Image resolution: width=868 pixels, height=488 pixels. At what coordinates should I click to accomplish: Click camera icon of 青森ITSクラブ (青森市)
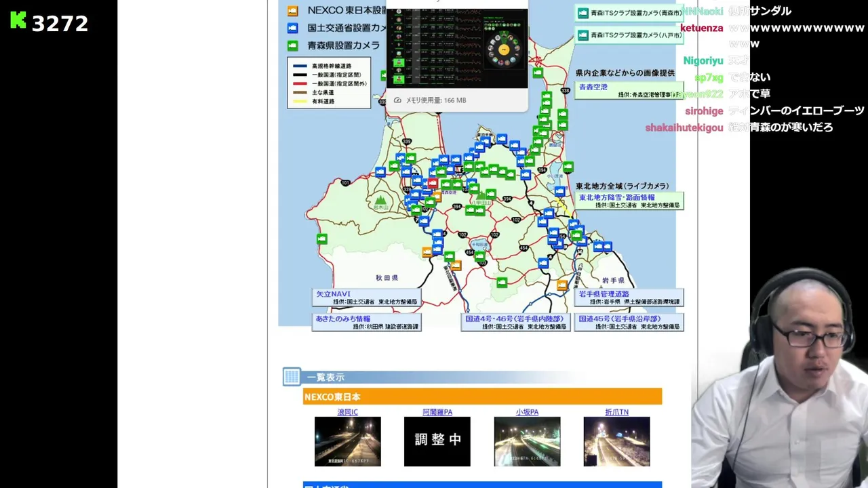(583, 13)
